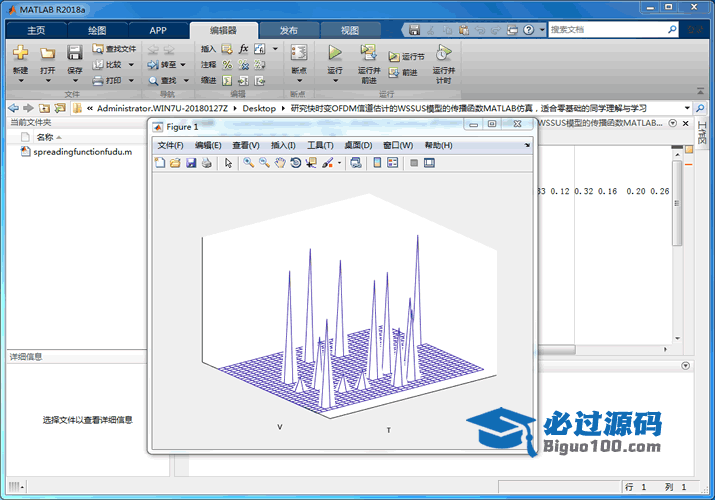
Task: Open the 工具(T) menu in Figure 1
Action: 320,145
